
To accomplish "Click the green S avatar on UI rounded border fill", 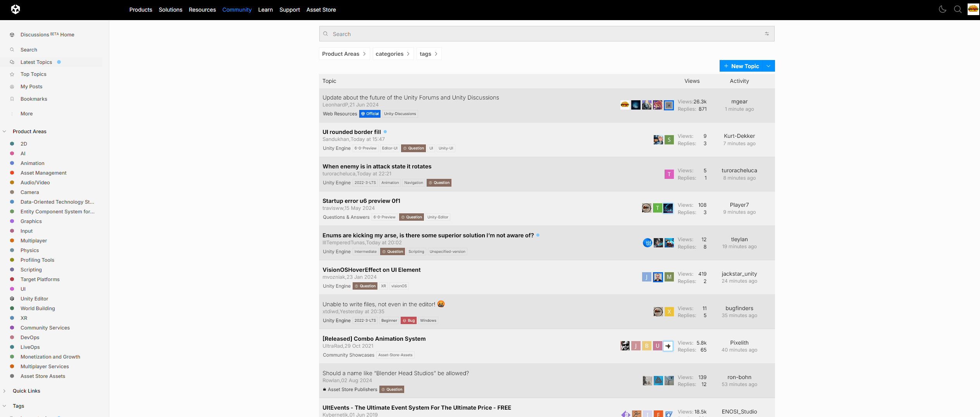I will coord(669,140).
